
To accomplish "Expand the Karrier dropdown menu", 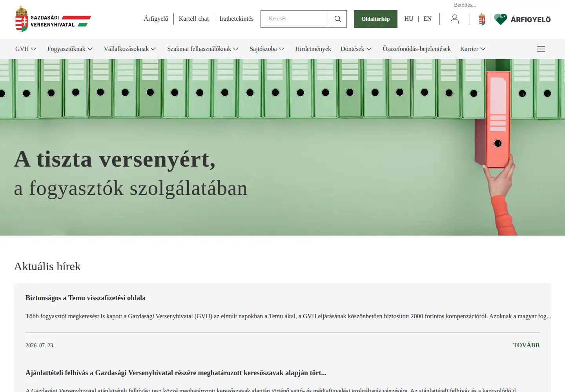I will click(473, 49).
